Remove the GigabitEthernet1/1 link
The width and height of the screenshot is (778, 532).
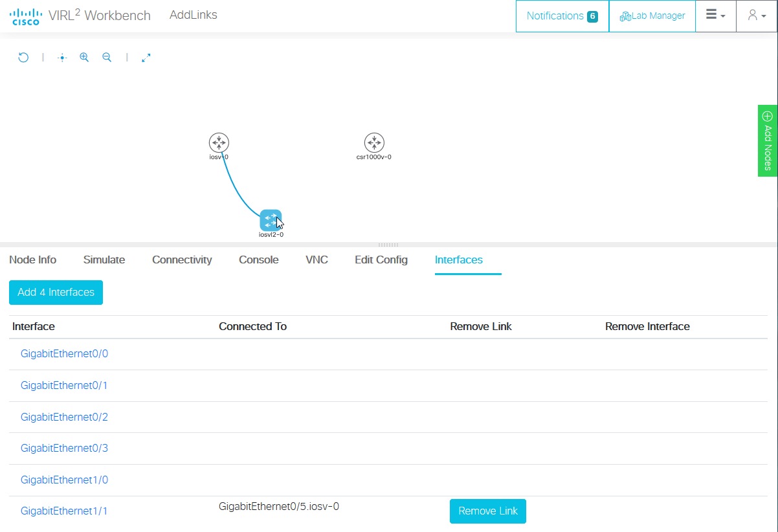click(x=487, y=511)
